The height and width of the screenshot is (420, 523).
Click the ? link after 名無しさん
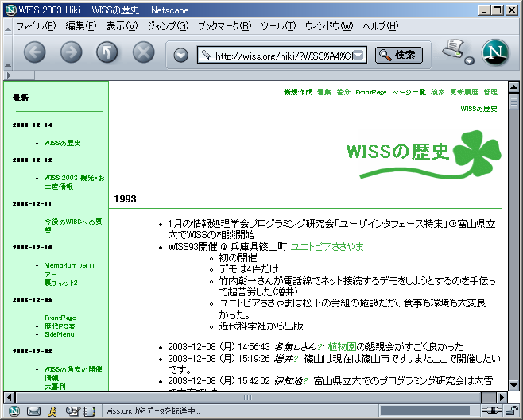320,347
